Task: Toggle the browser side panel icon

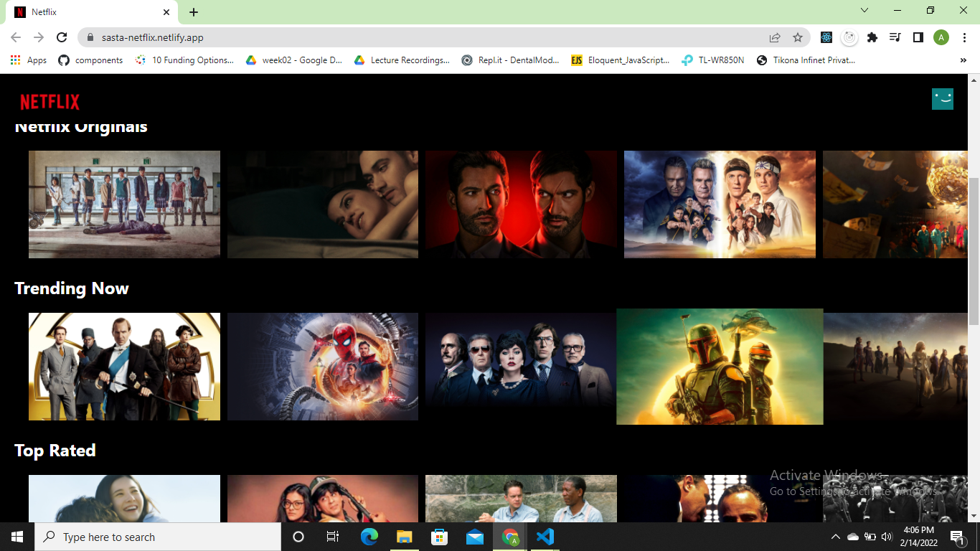Action: point(918,37)
